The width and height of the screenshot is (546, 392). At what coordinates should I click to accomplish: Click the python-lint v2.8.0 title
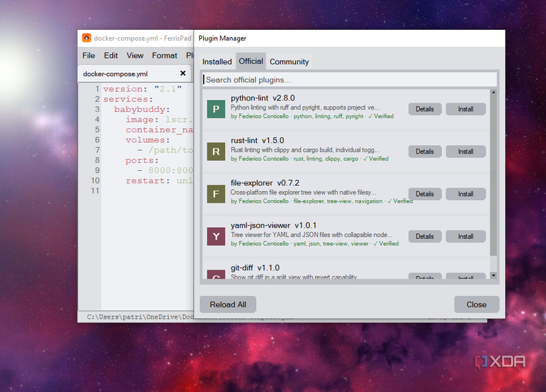tap(263, 98)
